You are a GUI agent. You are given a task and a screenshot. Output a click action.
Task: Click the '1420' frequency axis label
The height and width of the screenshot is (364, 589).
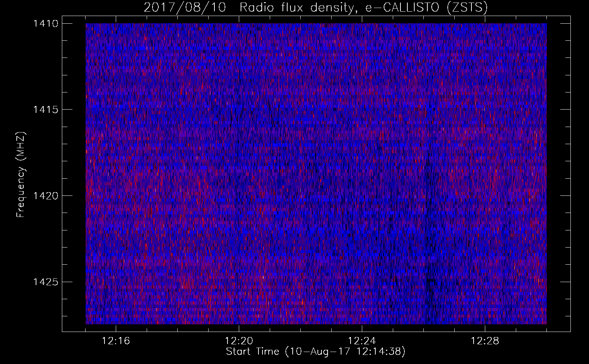point(46,196)
